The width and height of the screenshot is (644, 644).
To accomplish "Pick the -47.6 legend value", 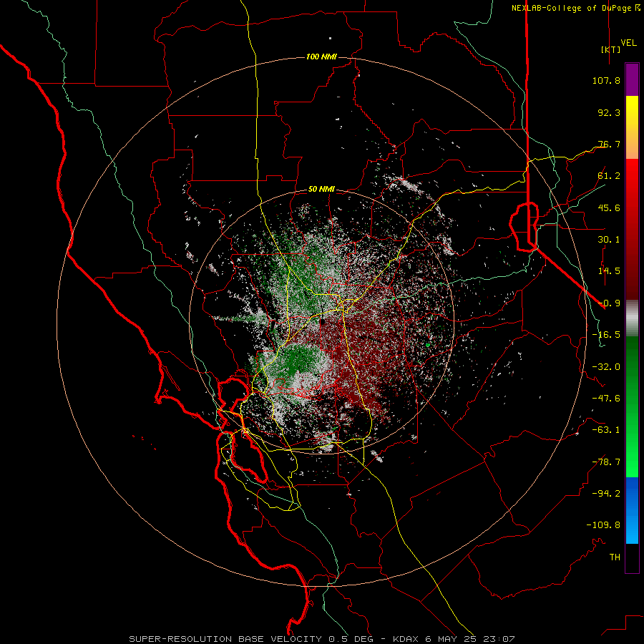I will pos(606,399).
